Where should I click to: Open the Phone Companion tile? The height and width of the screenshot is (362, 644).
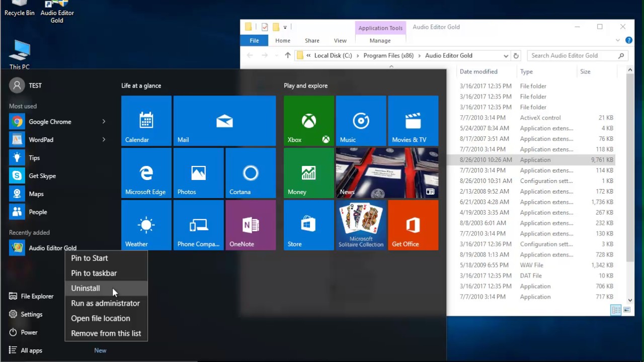point(199,225)
